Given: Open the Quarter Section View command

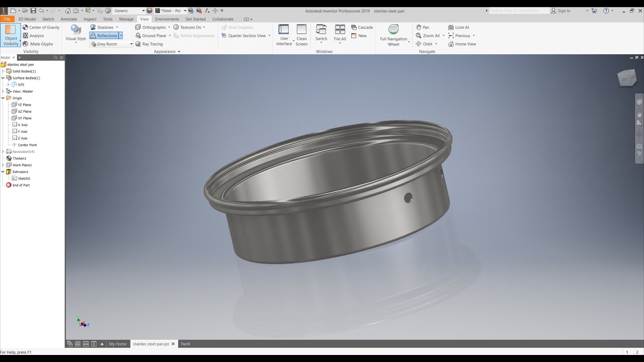Looking at the screenshot, I should pos(244,36).
